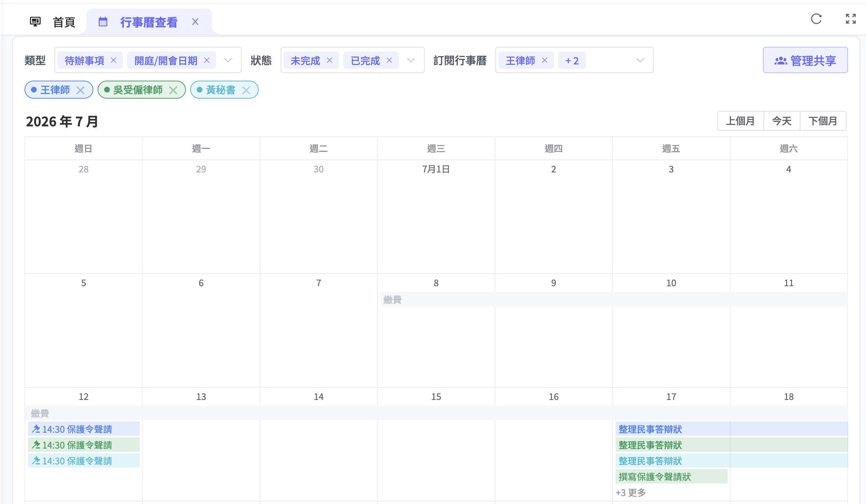Jump to today with 今天
The height and width of the screenshot is (504, 866).
coord(782,121)
